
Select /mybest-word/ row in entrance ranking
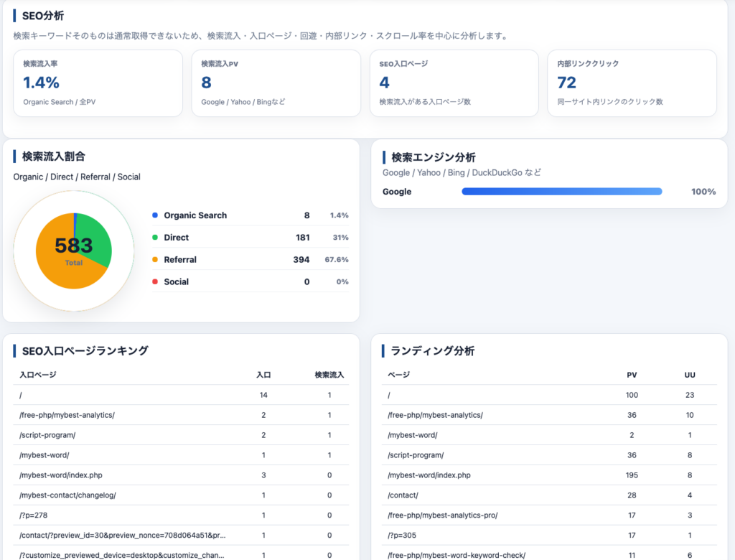pos(181,455)
